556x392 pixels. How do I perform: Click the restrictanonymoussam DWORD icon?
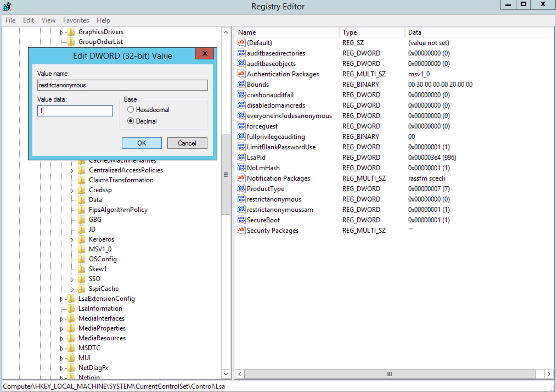pyautogui.click(x=241, y=209)
